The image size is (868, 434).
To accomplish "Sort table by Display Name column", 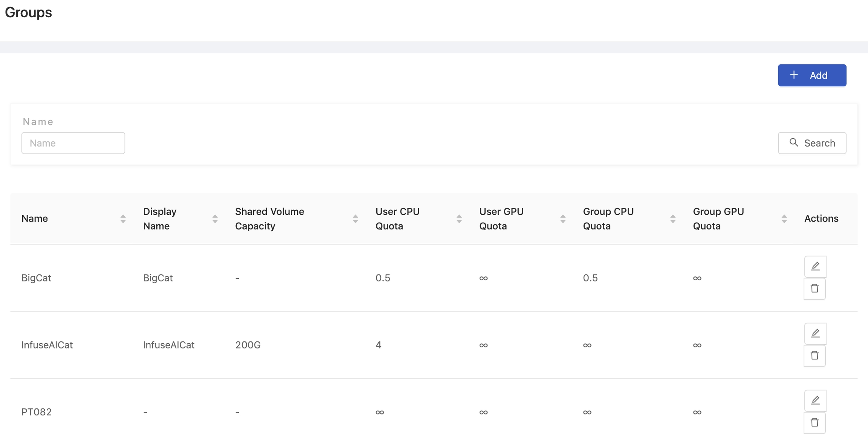I will click(215, 219).
